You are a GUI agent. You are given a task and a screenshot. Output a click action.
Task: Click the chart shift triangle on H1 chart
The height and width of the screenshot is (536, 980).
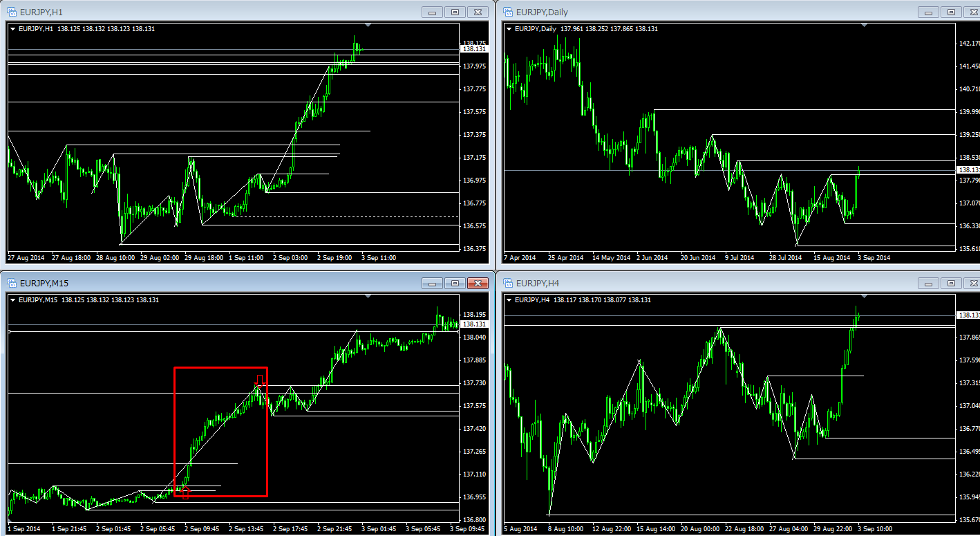368,26
